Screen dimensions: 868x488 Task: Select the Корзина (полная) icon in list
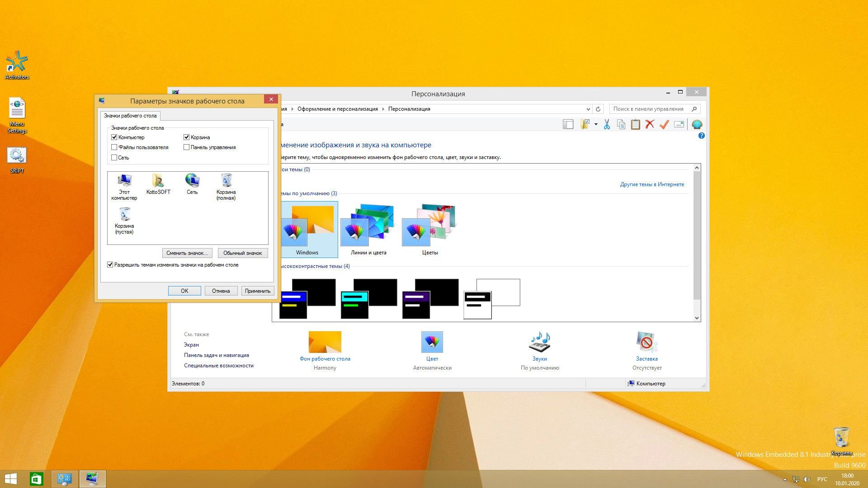[226, 187]
